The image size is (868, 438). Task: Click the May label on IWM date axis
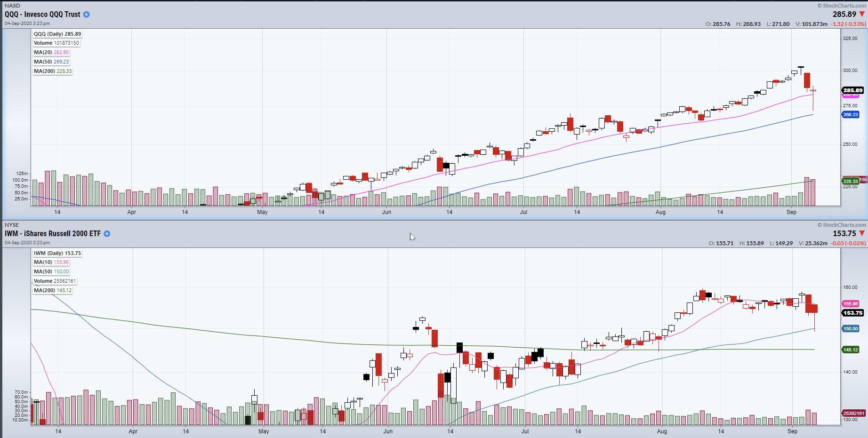264,431
